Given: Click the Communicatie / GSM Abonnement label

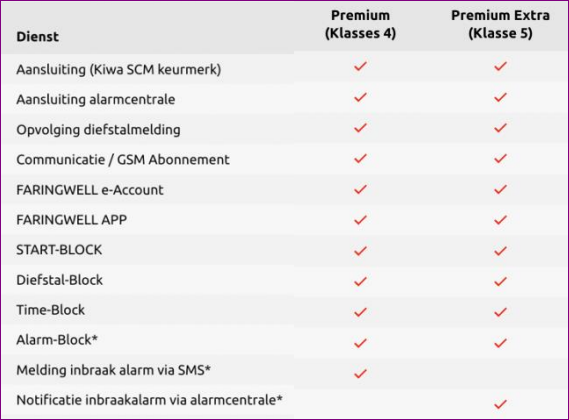Looking at the screenshot, I should [123, 160].
